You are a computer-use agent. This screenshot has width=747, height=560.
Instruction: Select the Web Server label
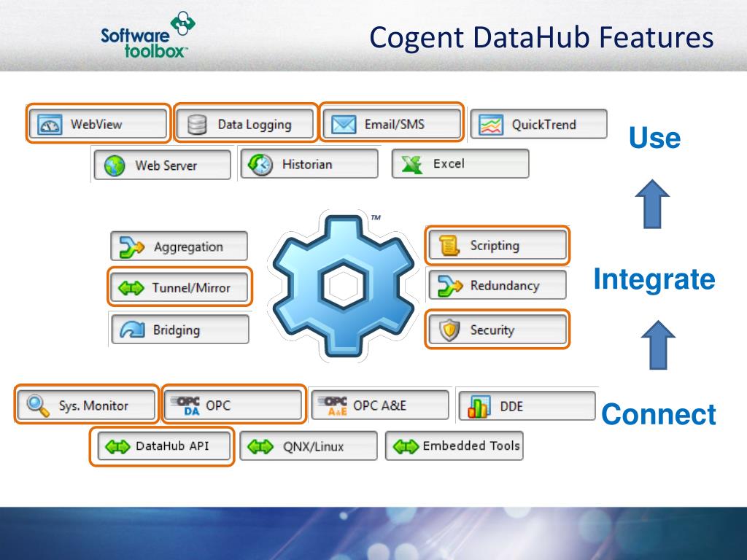[x=166, y=166]
